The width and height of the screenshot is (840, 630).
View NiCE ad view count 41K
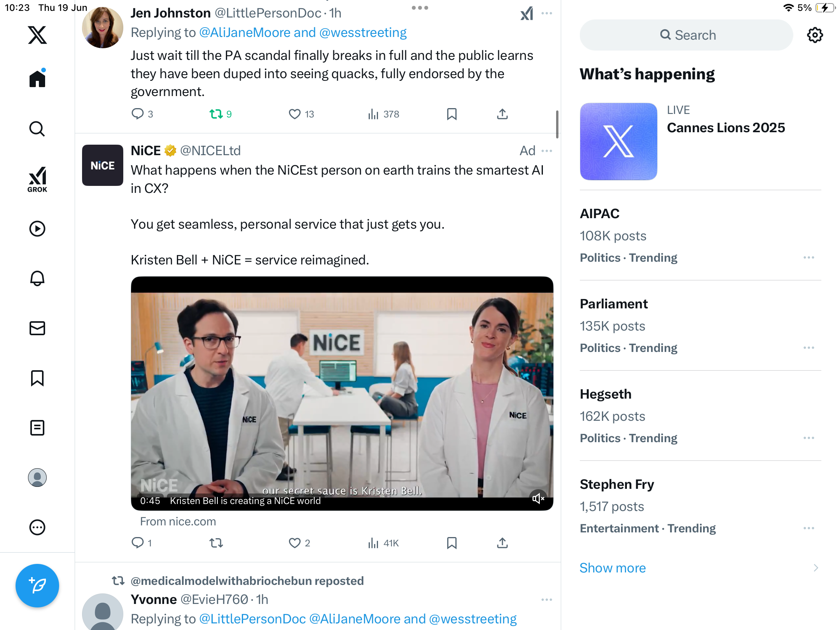pos(383,543)
